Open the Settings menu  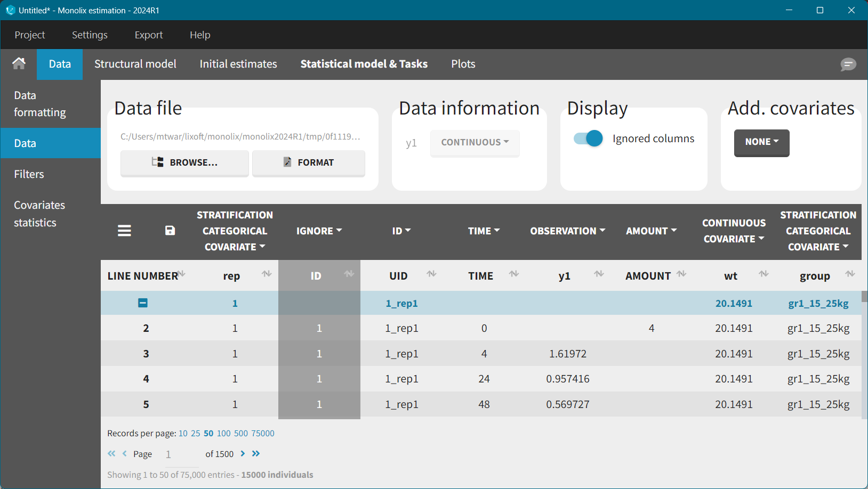coord(90,35)
